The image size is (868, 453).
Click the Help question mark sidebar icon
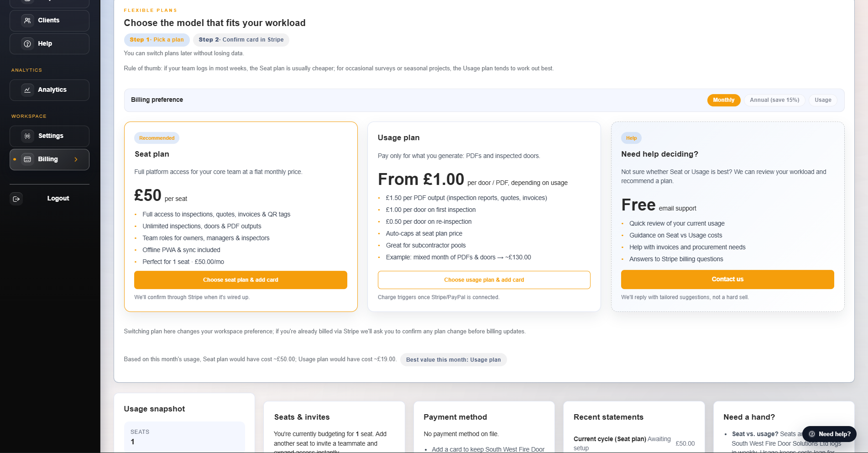coord(27,44)
